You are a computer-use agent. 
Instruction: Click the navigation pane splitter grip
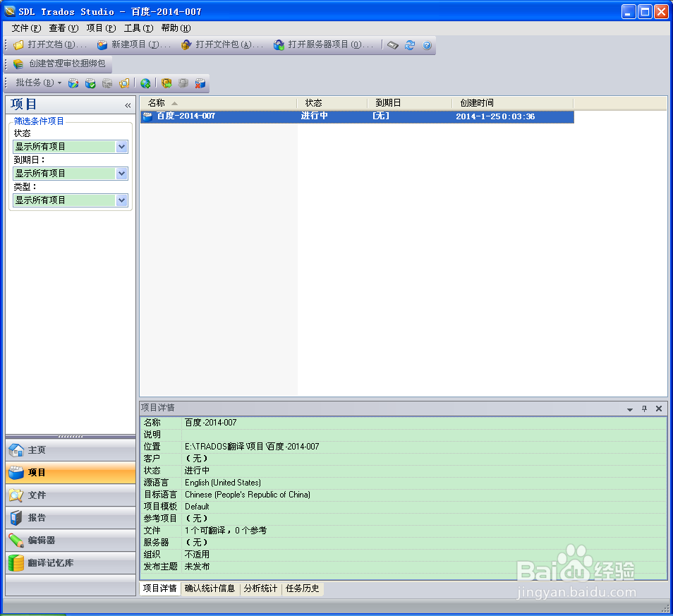[x=71, y=437]
